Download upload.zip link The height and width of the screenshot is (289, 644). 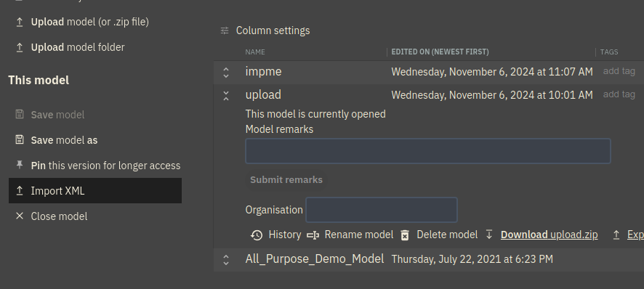549,235
